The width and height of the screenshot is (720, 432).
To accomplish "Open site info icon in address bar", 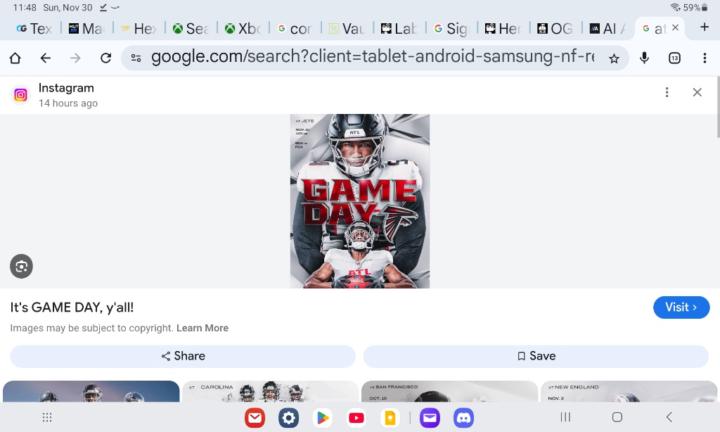I will [x=136, y=58].
